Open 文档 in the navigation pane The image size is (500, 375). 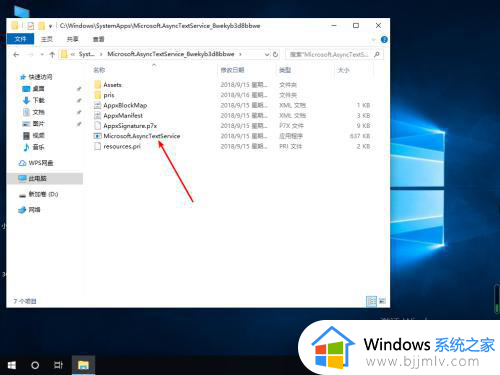click(38, 112)
